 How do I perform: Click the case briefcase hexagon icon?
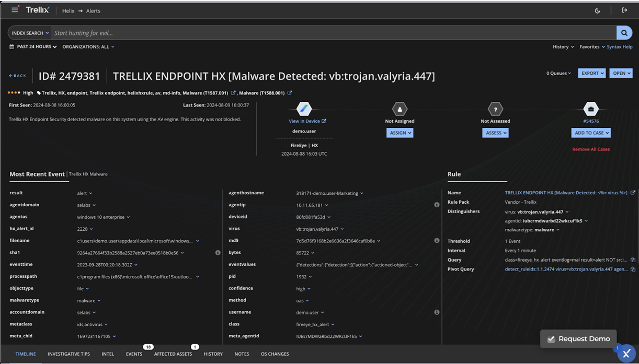pos(590,109)
